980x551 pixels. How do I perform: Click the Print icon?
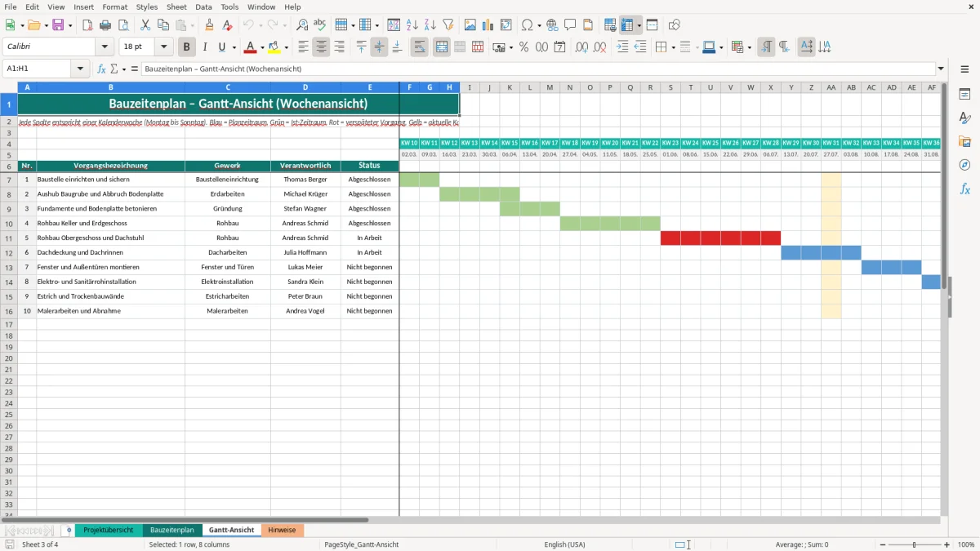tap(105, 25)
